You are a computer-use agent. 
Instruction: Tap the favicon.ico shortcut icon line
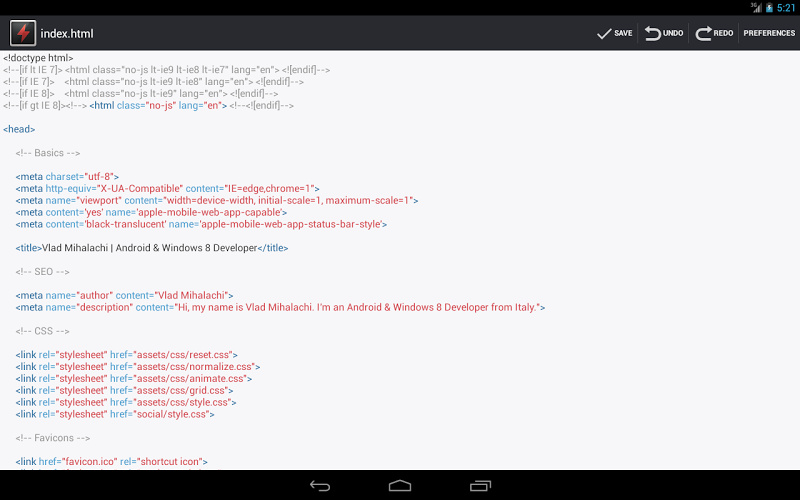click(111, 462)
